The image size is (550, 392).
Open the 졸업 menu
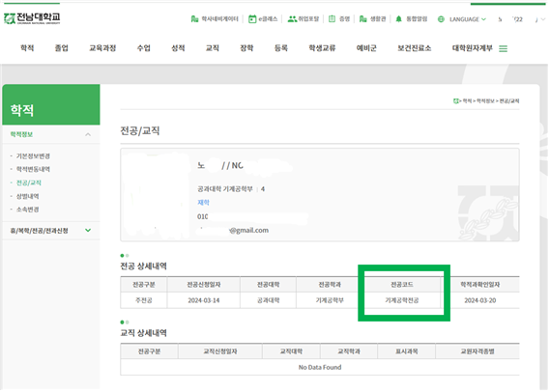(62, 48)
